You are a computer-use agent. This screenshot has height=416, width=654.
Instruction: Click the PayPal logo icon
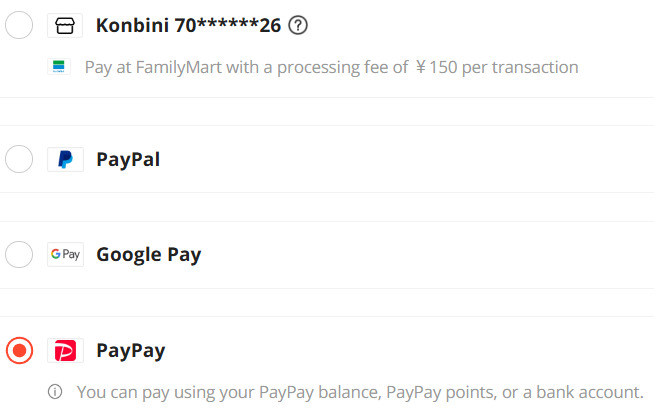click(65, 159)
